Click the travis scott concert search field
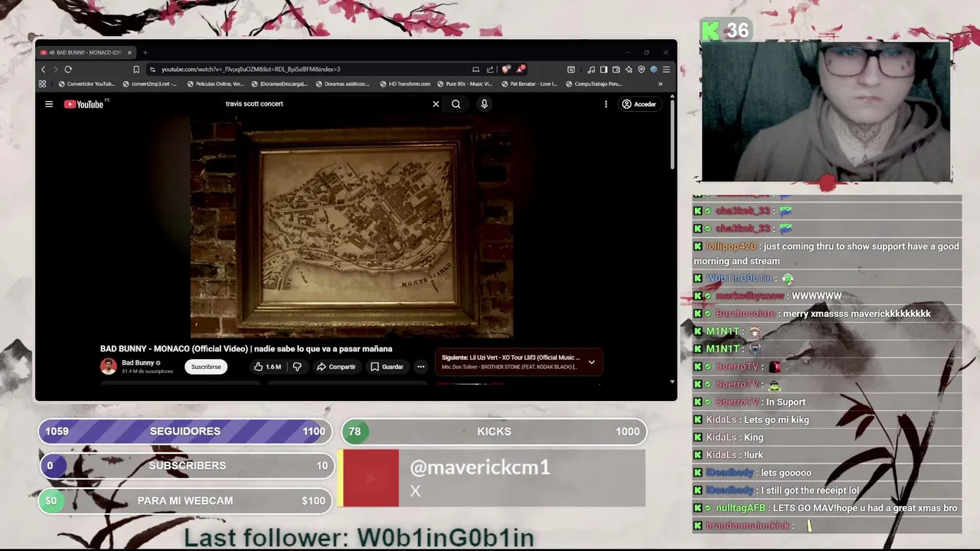 (x=325, y=104)
